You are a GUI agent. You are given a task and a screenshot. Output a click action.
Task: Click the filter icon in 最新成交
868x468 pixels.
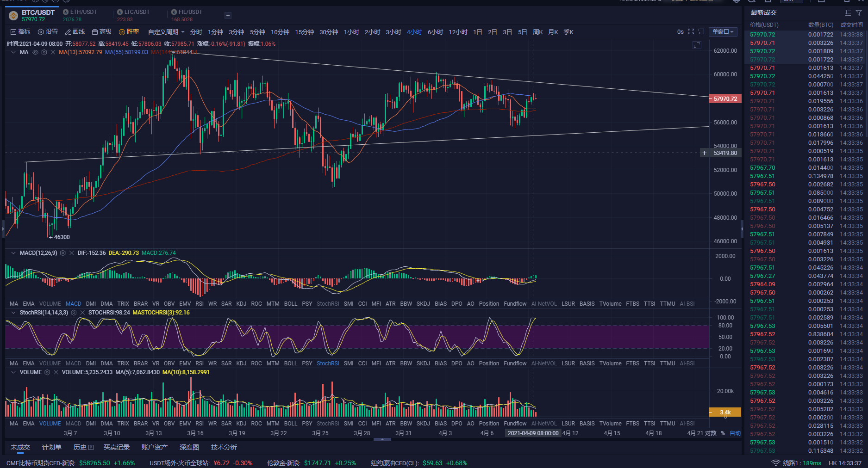[x=859, y=13]
